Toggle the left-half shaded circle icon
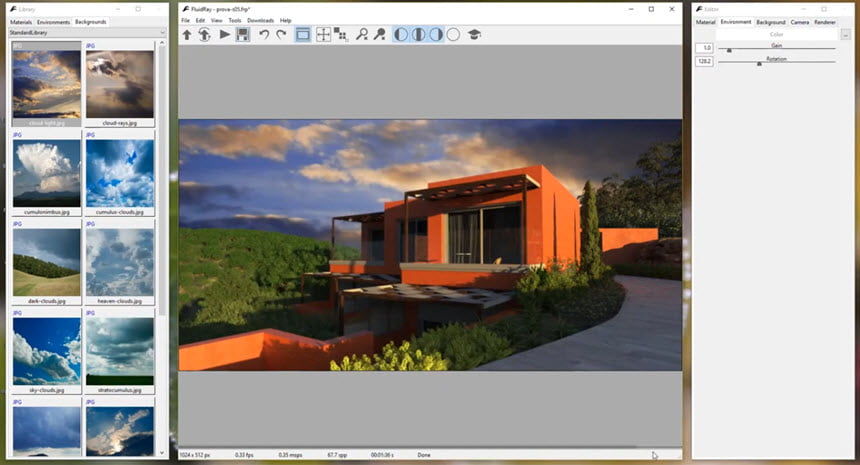860x465 pixels. pyautogui.click(x=401, y=35)
